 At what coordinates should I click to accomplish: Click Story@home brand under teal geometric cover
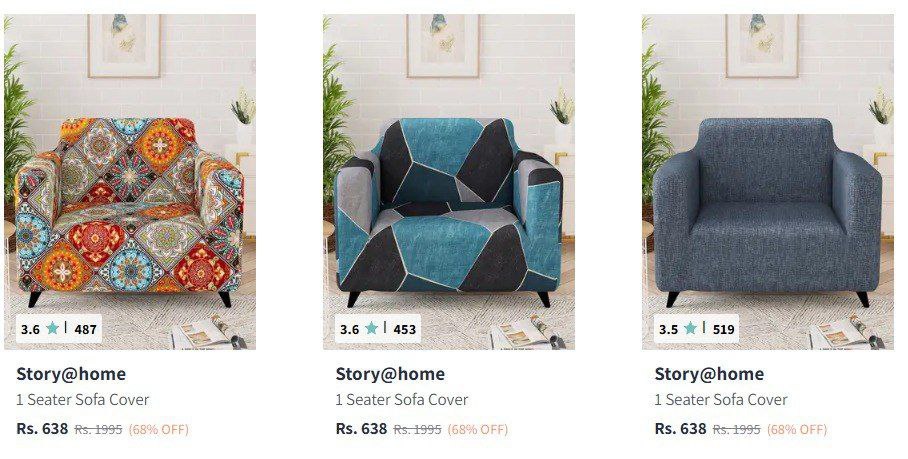click(390, 374)
